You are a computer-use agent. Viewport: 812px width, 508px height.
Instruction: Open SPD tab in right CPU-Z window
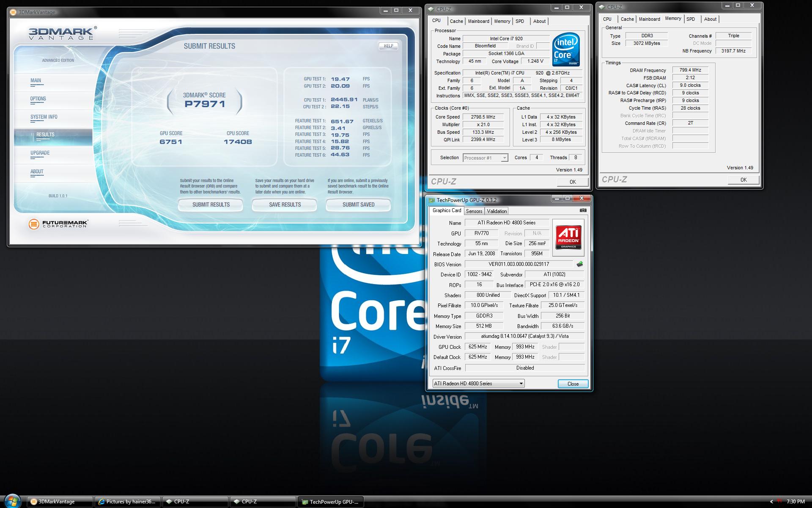point(691,19)
